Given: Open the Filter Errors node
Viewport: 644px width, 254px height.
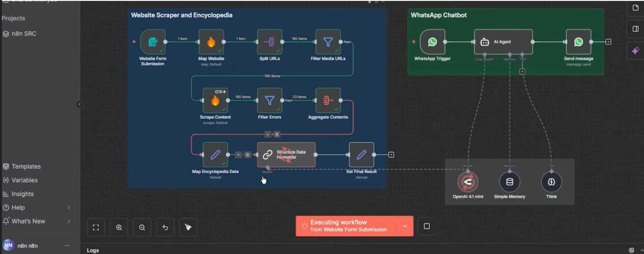Looking at the screenshot, I should (x=270, y=100).
